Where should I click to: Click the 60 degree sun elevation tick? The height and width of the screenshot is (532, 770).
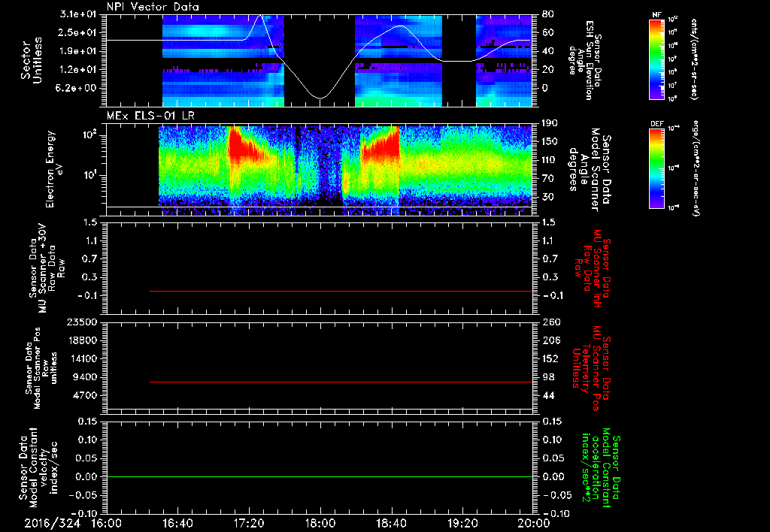[x=548, y=32]
